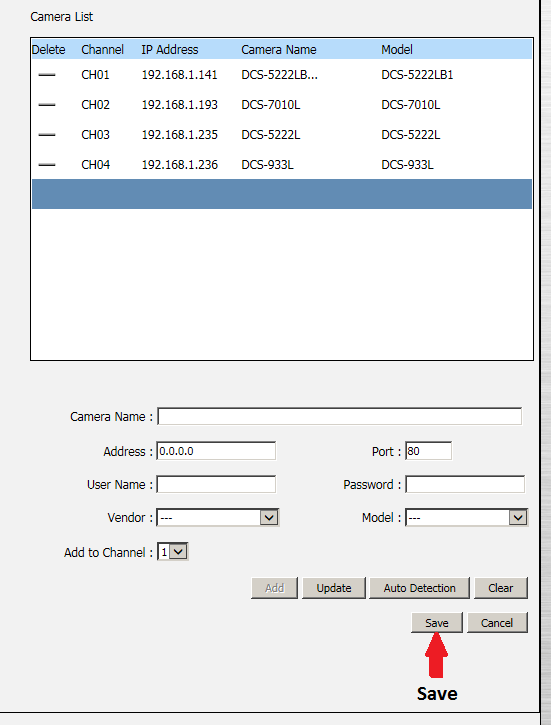
Task: Click the greyed-out Add button
Action: (x=275, y=588)
